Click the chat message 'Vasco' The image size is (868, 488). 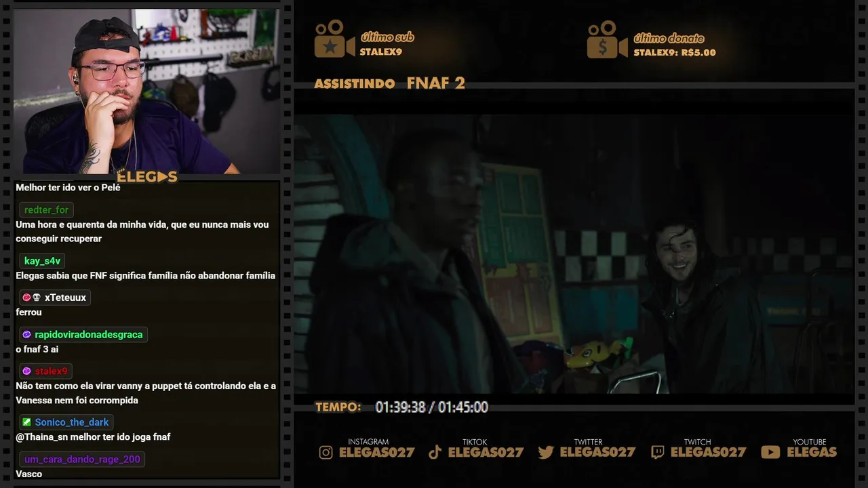tap(28, 474)
